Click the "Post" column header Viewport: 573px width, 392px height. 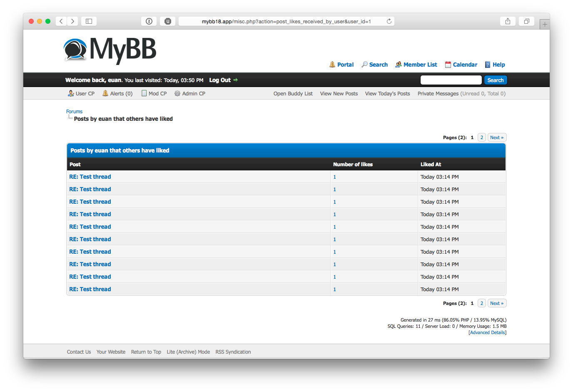tap(75, 165)
